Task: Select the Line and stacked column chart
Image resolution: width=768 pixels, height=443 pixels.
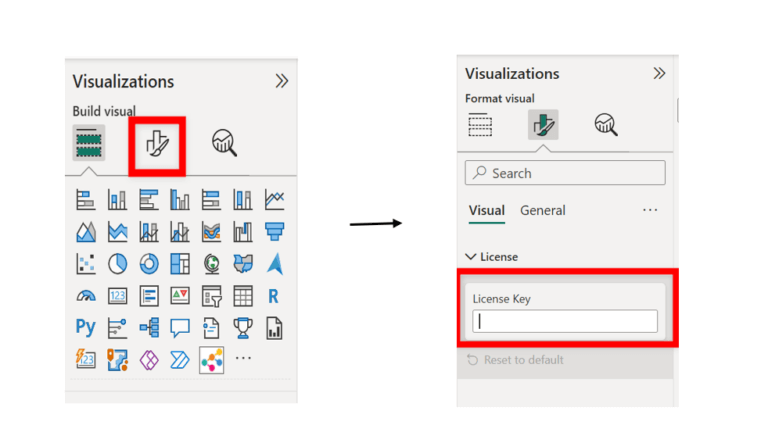Action: [148, 232]
